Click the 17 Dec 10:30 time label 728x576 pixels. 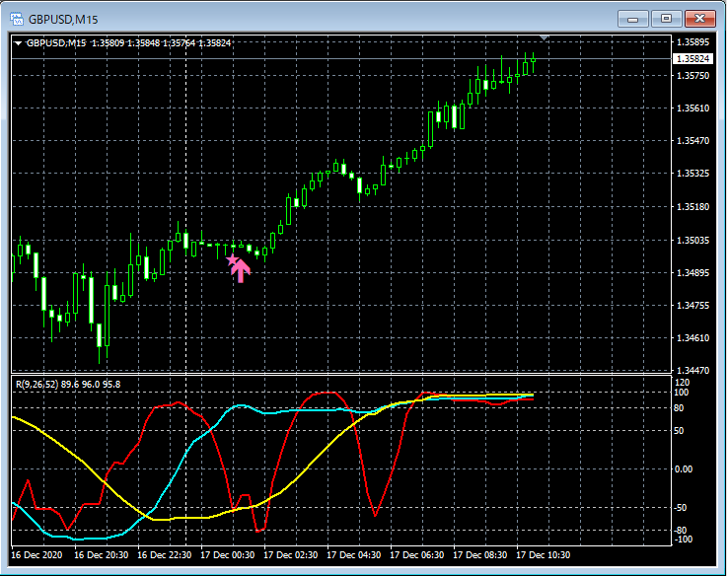tap(543, 554)
